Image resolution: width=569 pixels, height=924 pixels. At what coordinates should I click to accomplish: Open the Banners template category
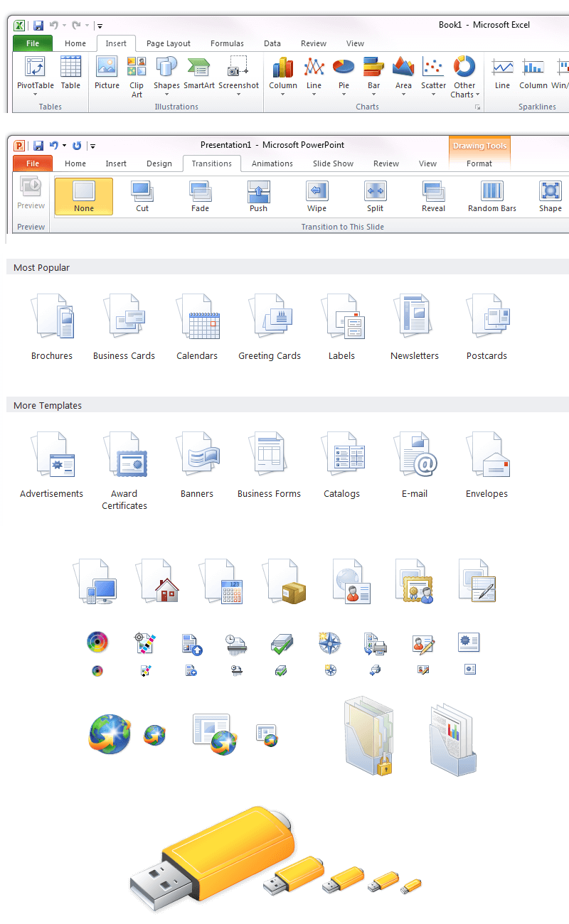click(197, 464)
